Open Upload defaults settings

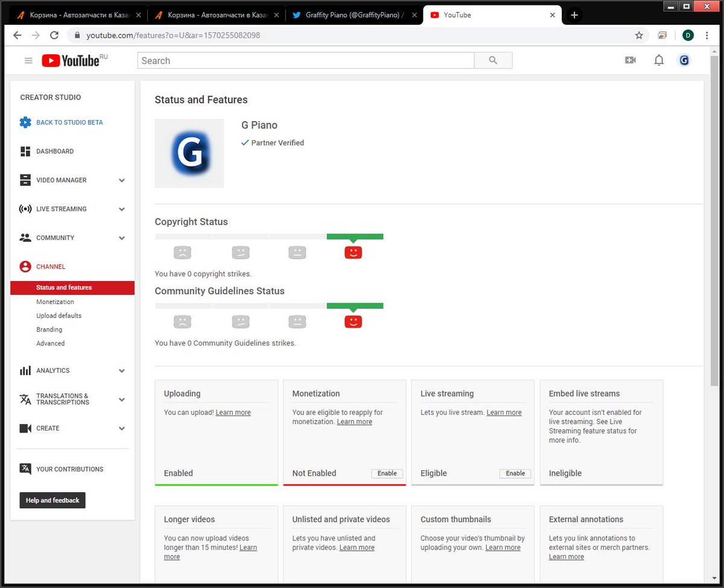(x=59, y=315)
